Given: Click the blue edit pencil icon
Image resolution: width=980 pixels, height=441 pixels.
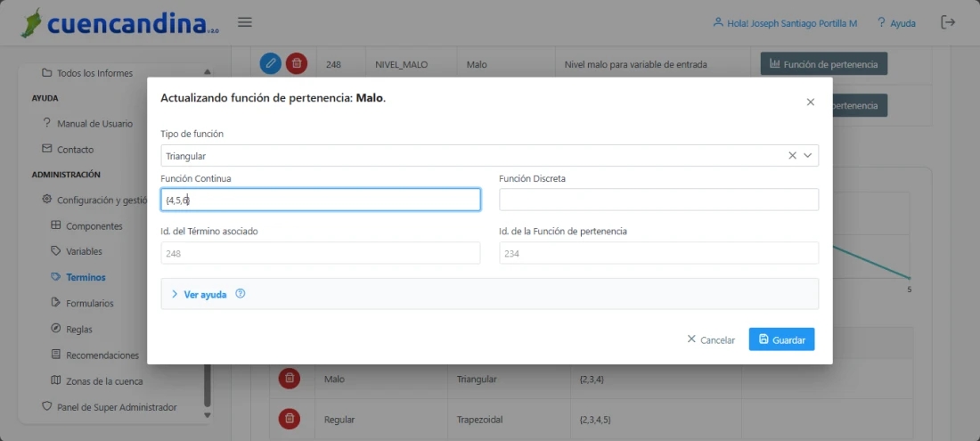Looking at the screenshot, I should point(271,64).
